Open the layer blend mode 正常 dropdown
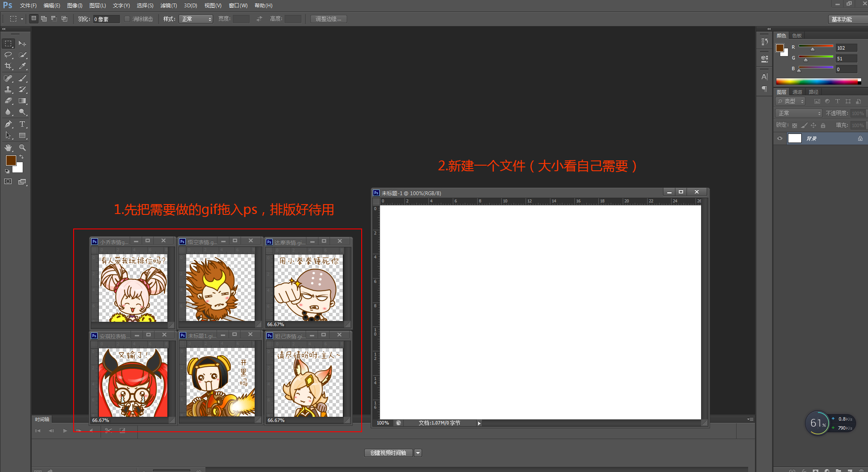 799,113
